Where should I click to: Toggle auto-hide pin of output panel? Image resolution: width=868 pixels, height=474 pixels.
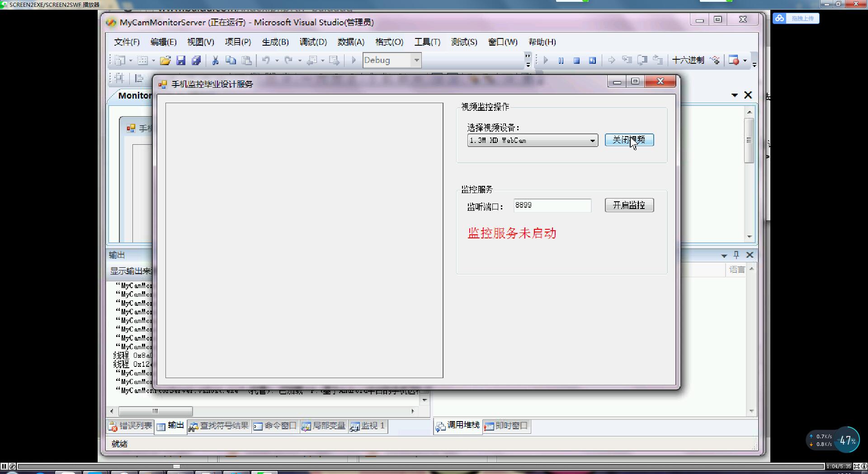click(x=736, y=255)
